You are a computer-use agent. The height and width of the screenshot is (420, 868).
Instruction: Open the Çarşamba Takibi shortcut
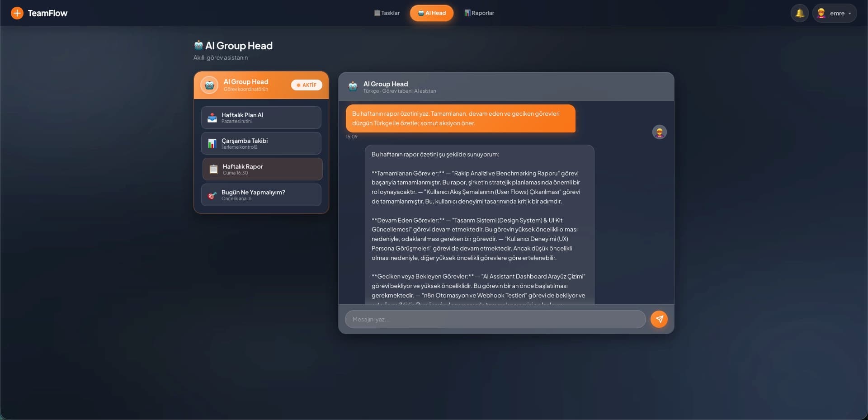261,143
